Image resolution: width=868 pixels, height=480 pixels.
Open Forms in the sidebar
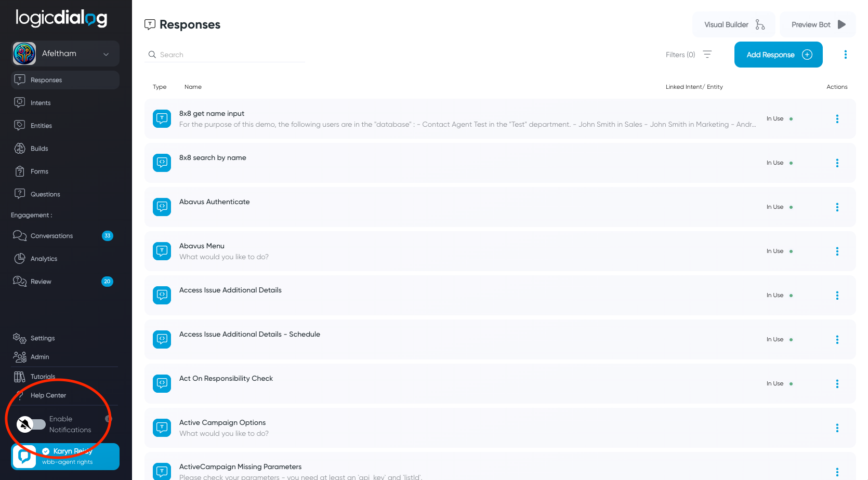click(x=39, y=171)
